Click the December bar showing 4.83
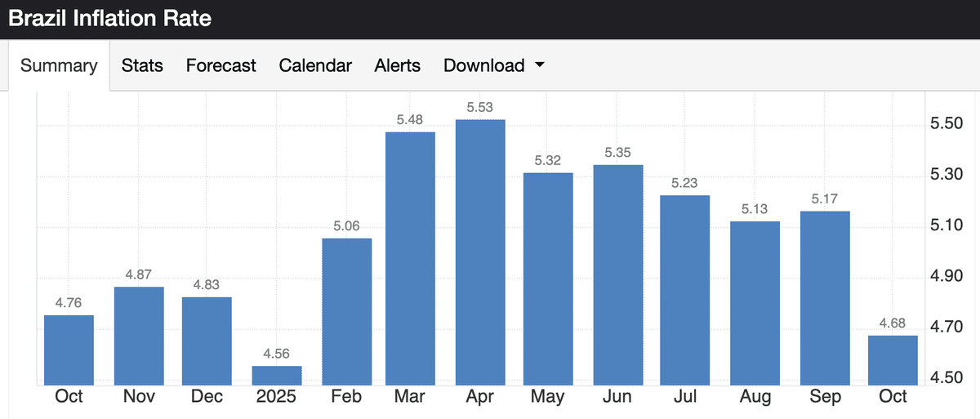The width and height of the screenshot is (980, 419). coord(207,340)
